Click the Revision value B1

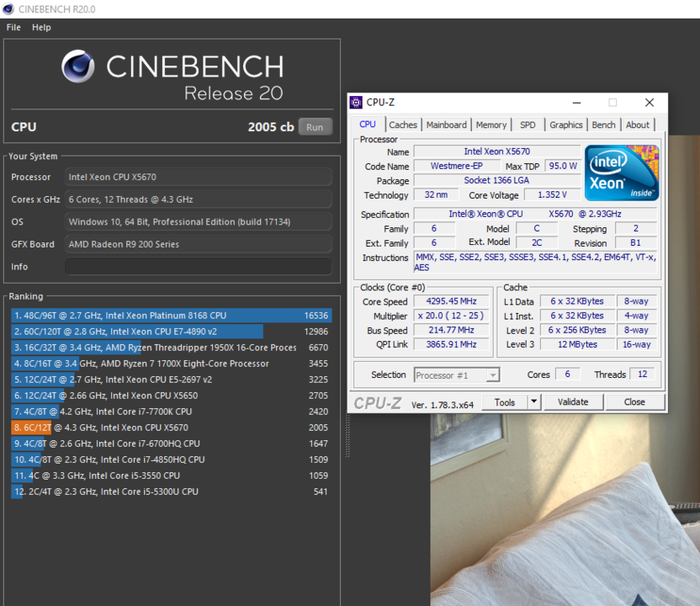[635, 243]
